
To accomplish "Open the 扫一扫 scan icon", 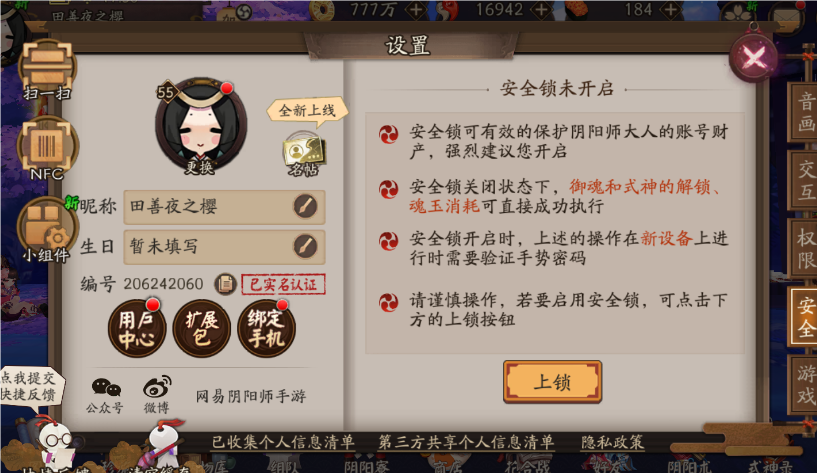I will [47, 69].
